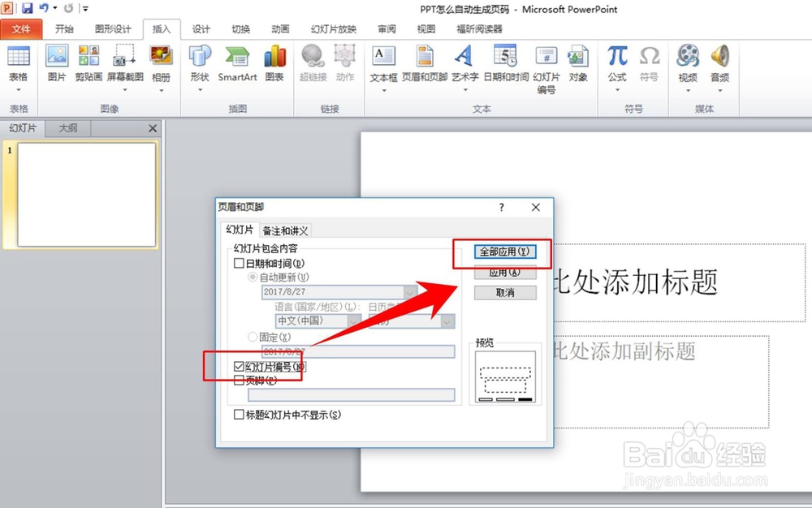Open the calendar type dropdown
The width and height of the screenshot is (812, 508).
[447, 321]
